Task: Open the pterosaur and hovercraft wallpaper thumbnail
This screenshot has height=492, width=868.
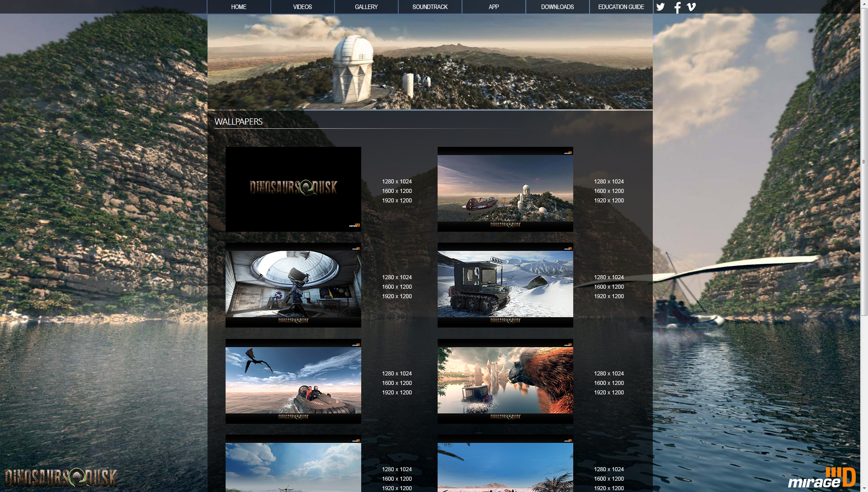Action: [293, 381]
